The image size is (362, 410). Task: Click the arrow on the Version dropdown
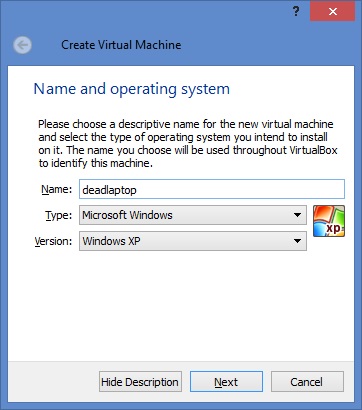(x=297, y=241)
